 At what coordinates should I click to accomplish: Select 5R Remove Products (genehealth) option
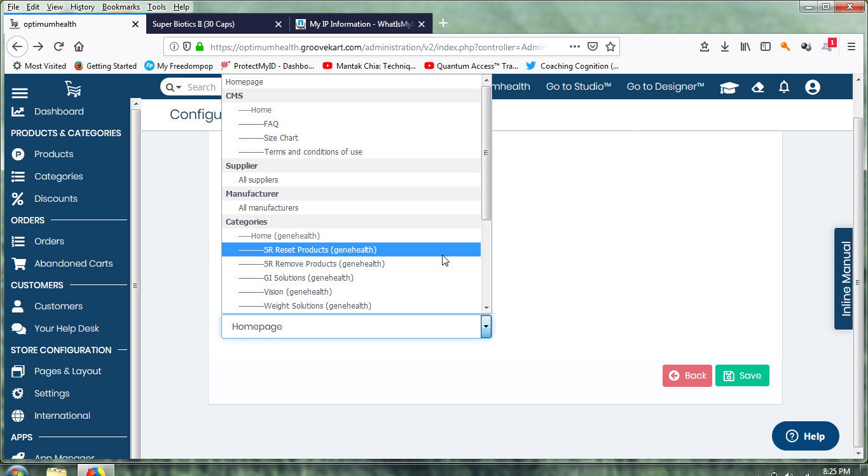pyautogui.click(x=351, y=263)
